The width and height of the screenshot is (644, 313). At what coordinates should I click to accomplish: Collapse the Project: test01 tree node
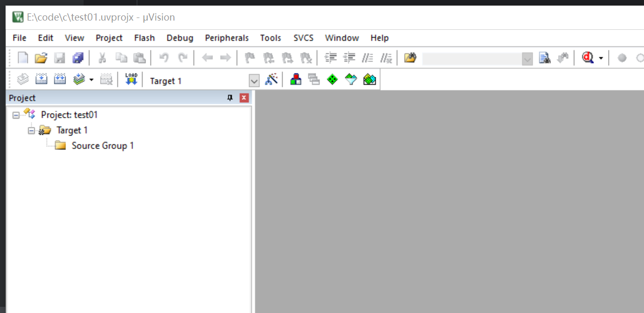(16, 115)
